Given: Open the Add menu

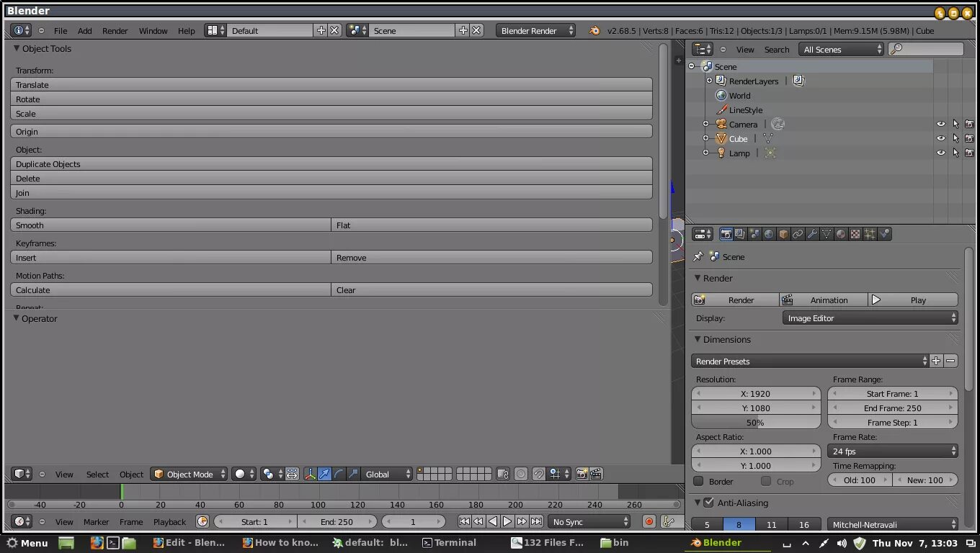Looking at the screenshot, I should click(85, 31).
